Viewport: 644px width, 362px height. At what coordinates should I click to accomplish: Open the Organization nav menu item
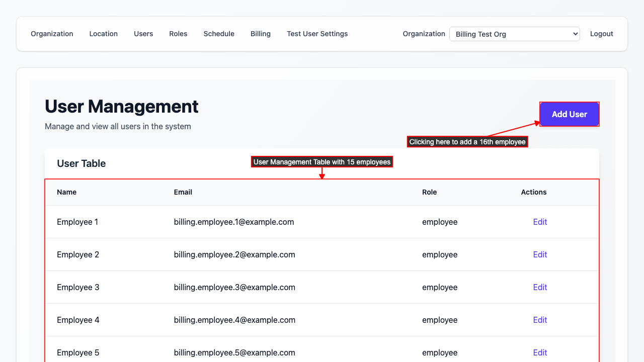pyautogui.click(x=52, y=34)
